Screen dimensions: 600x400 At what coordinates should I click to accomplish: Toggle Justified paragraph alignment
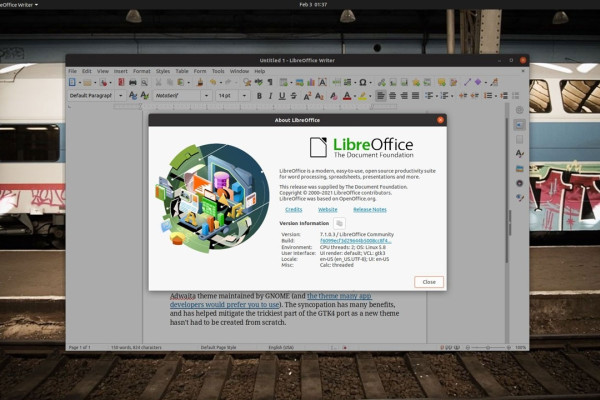click(415, 96)
